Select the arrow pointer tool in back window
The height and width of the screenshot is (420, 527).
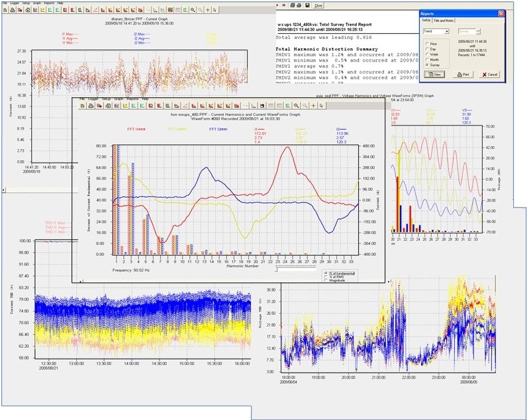coord(215,10)
